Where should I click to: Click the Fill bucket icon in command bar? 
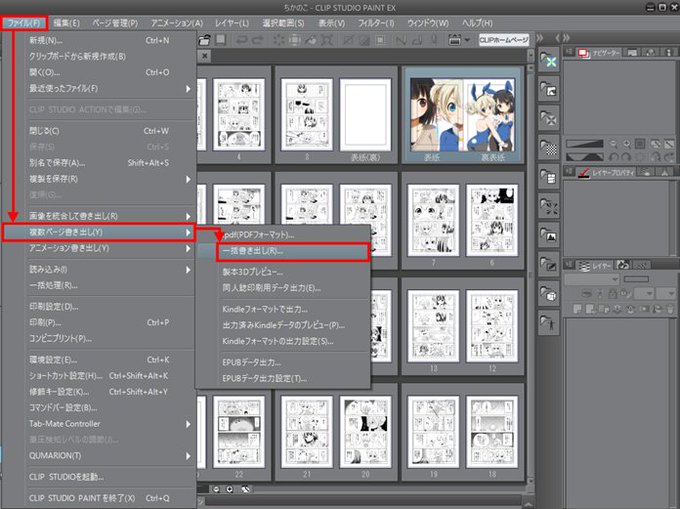(x=311, y=40)
